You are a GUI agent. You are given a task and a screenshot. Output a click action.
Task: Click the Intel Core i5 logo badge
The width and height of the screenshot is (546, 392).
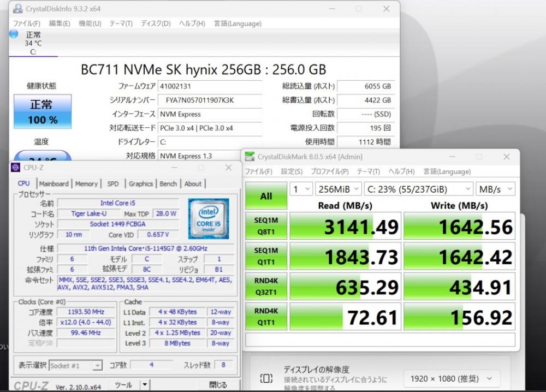pyautogui.click(x=209, y=218)
